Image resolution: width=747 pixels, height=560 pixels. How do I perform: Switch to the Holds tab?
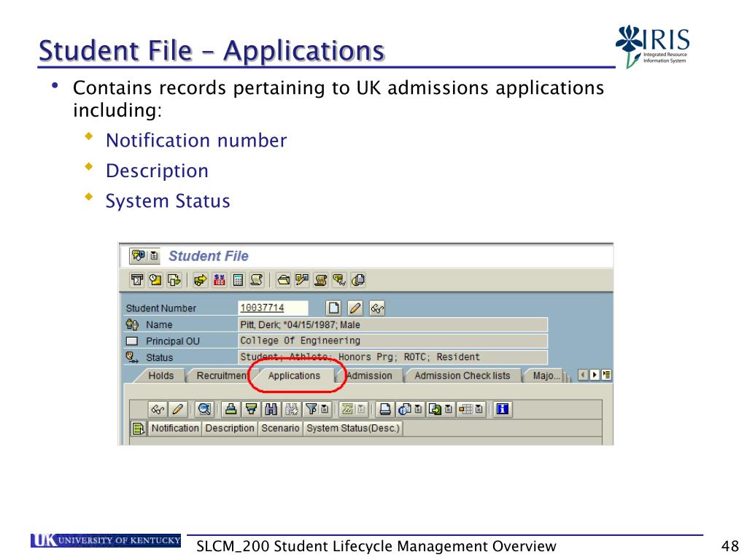point(160,376)
